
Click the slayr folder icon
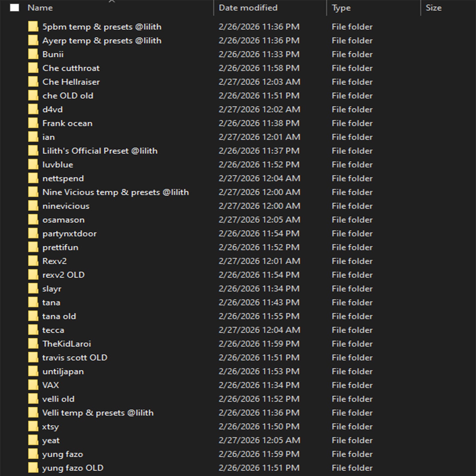click(x=33, y=289)
